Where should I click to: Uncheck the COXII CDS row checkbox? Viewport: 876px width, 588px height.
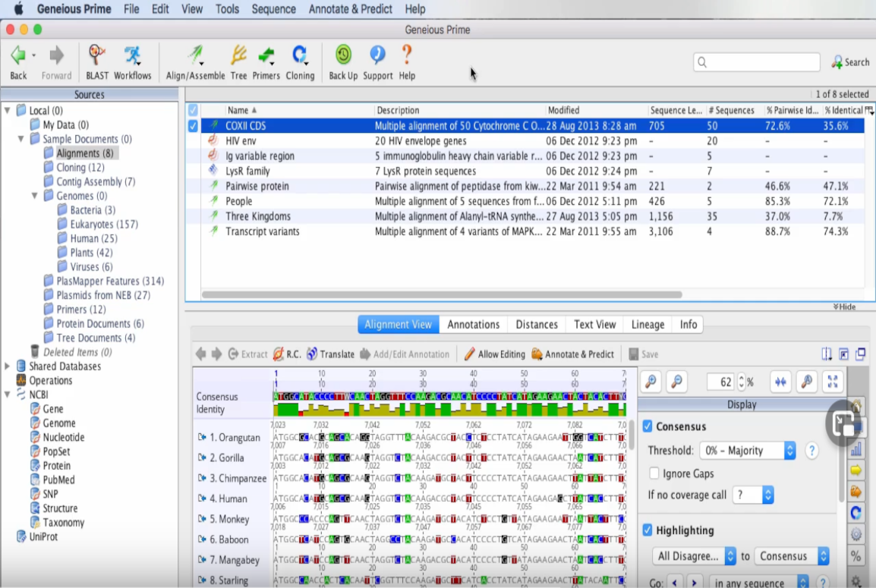coord(193,126)
